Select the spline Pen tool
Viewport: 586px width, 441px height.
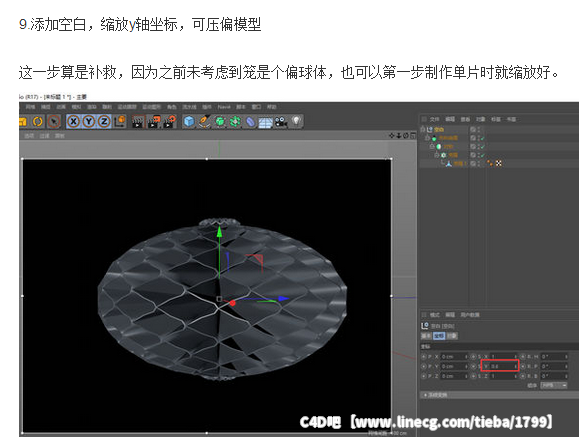(x=204, y=121)
